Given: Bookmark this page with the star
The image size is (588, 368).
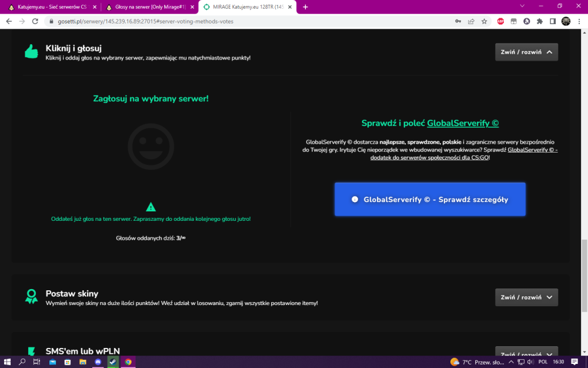Looking at the screenshot, I should [484, 21].
